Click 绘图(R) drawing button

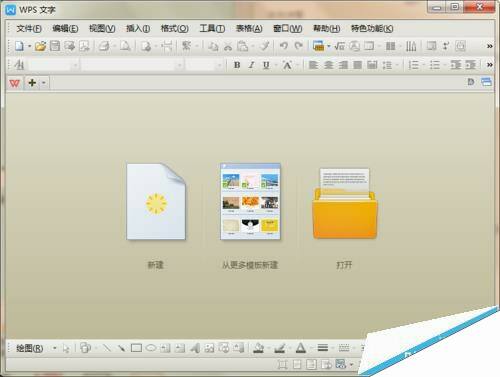pos(30,348)
